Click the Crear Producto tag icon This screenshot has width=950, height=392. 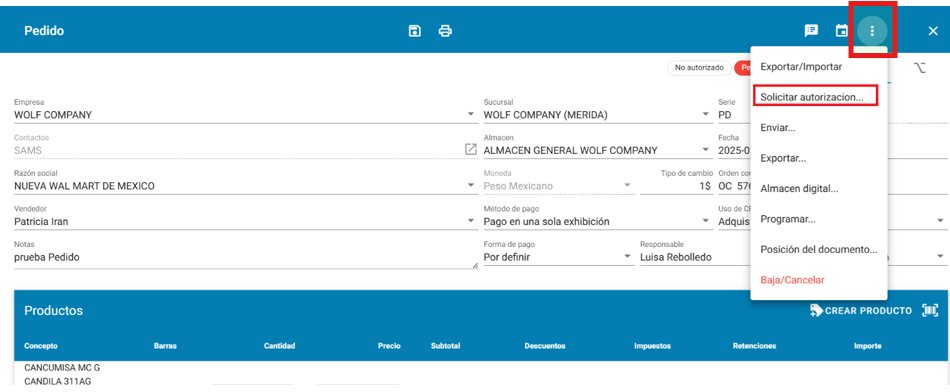[x=816, y=310]
